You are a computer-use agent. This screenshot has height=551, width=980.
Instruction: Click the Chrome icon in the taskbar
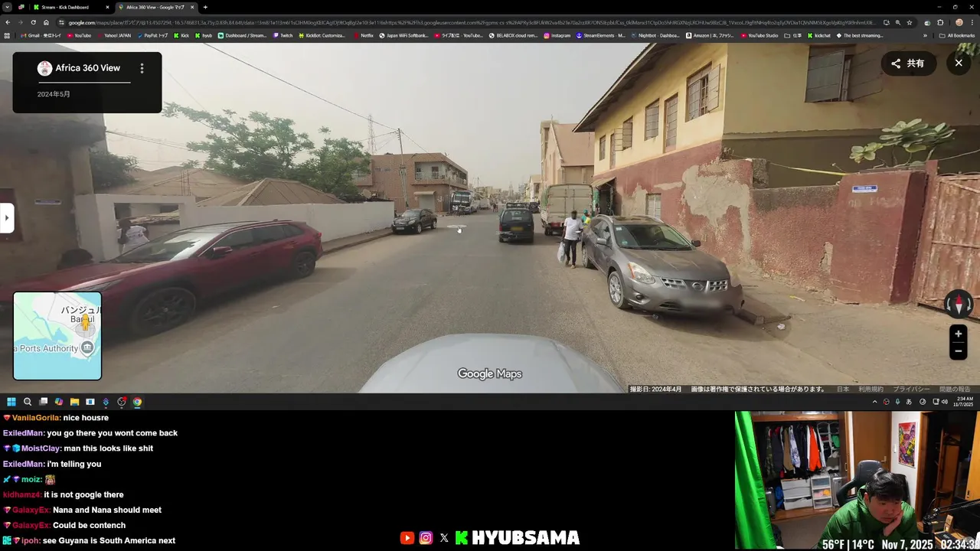coord(137,402)
